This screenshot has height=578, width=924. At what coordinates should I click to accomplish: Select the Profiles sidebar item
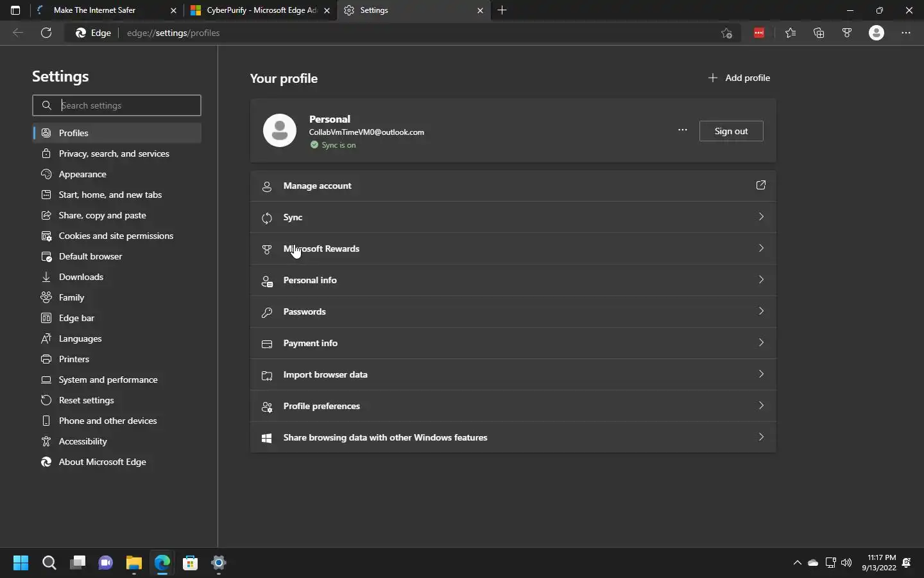(x=117, y=133)
